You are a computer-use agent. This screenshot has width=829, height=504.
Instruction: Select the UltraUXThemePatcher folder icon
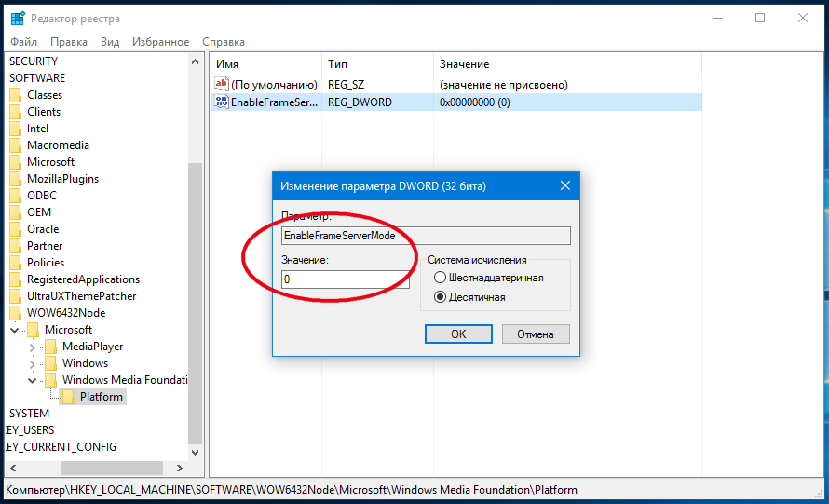click(15, 296)
